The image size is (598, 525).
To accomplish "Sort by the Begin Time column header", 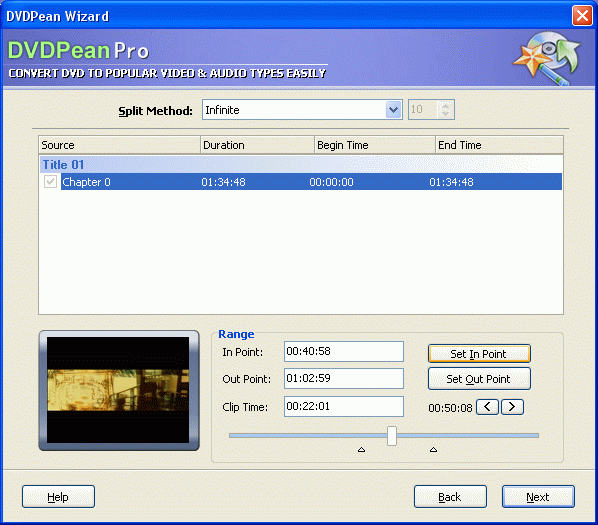I will (x=375, y=145).
